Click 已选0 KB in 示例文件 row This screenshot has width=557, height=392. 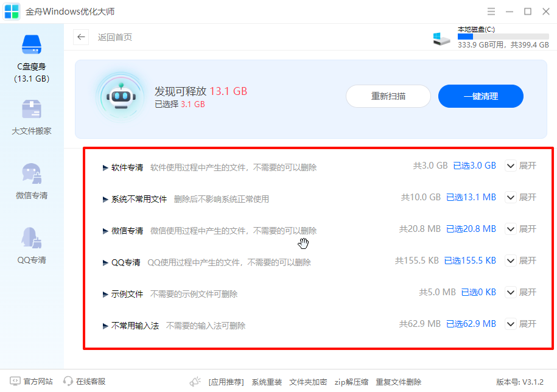(x=478, y=292)
